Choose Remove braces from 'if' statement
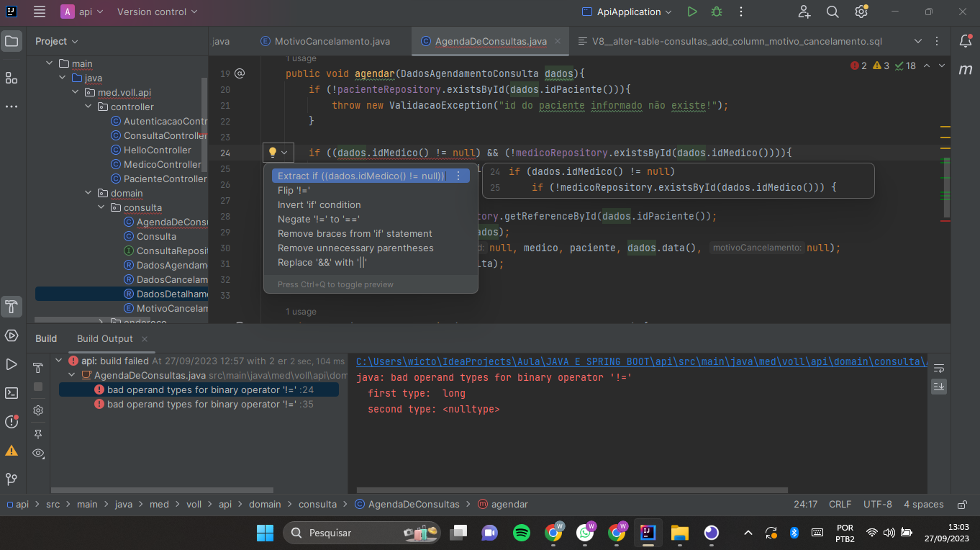Screen dimensions: 980x550 point(371,233)
